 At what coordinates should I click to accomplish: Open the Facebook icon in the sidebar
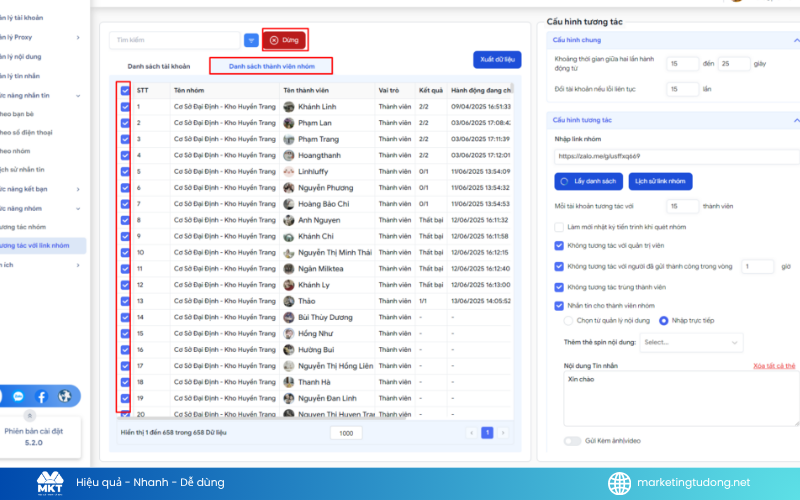click(x=41, y=396)
